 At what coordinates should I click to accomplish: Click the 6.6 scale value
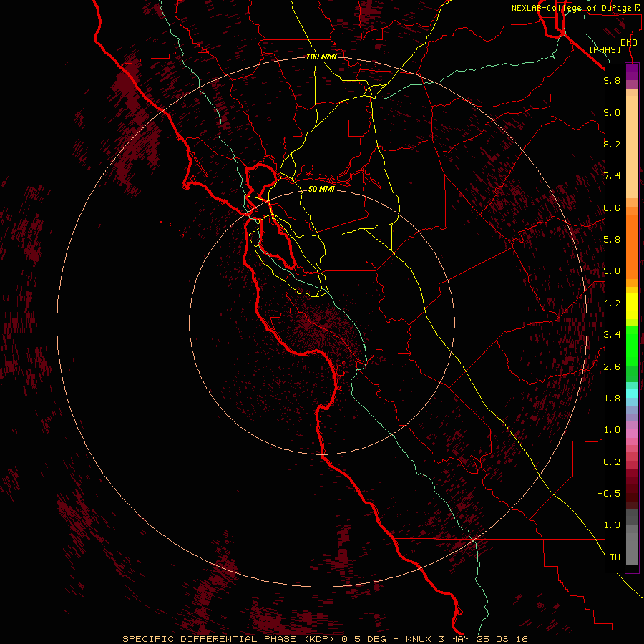coord(612,208)
